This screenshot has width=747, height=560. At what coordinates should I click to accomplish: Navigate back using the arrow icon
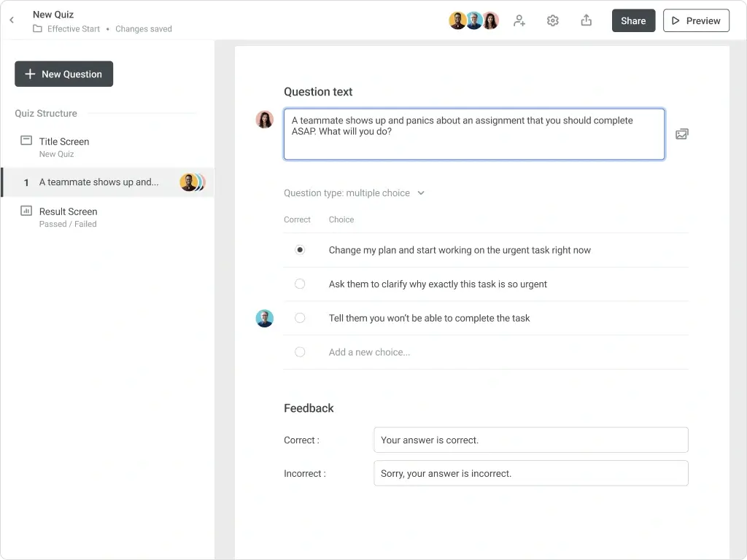11,20
